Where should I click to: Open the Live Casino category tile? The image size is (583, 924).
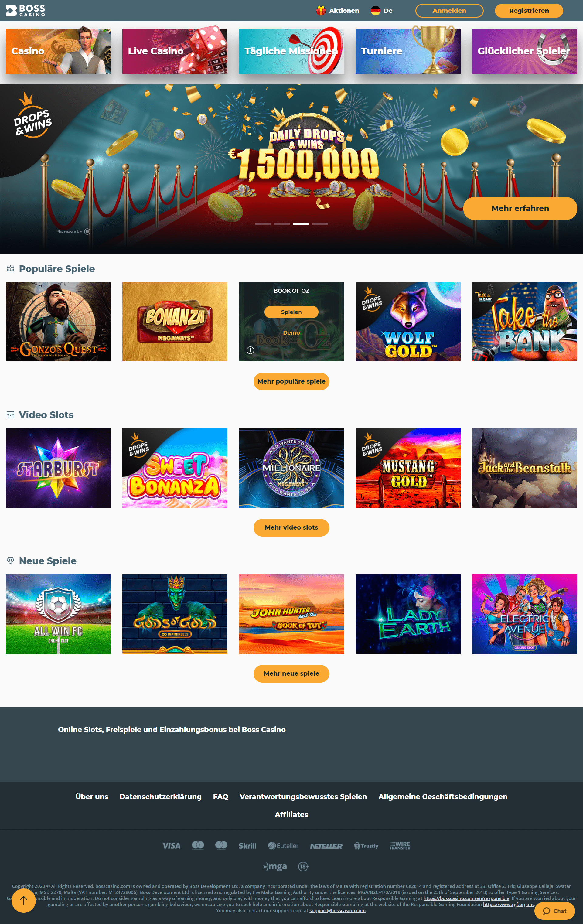click(175, 51)
